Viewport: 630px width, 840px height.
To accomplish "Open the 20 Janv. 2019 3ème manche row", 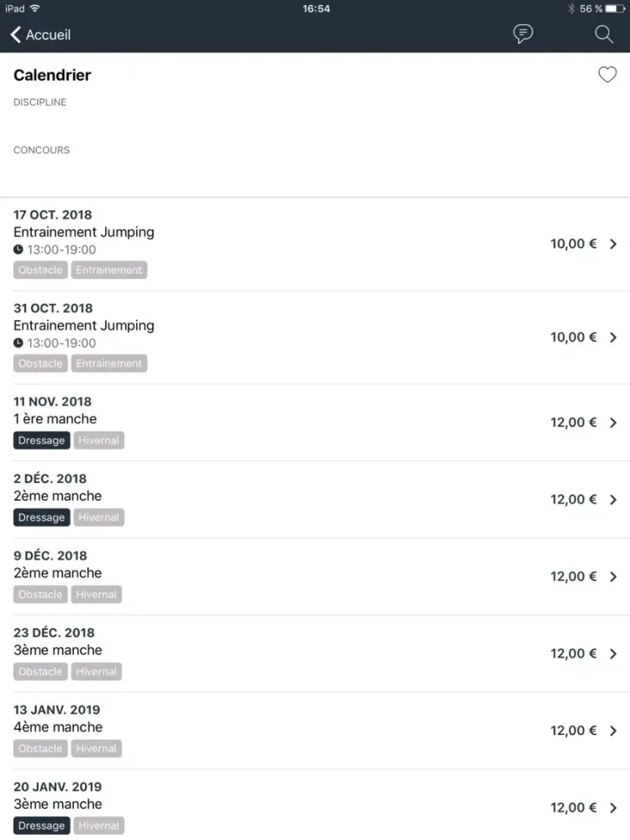I will point(315,806).
